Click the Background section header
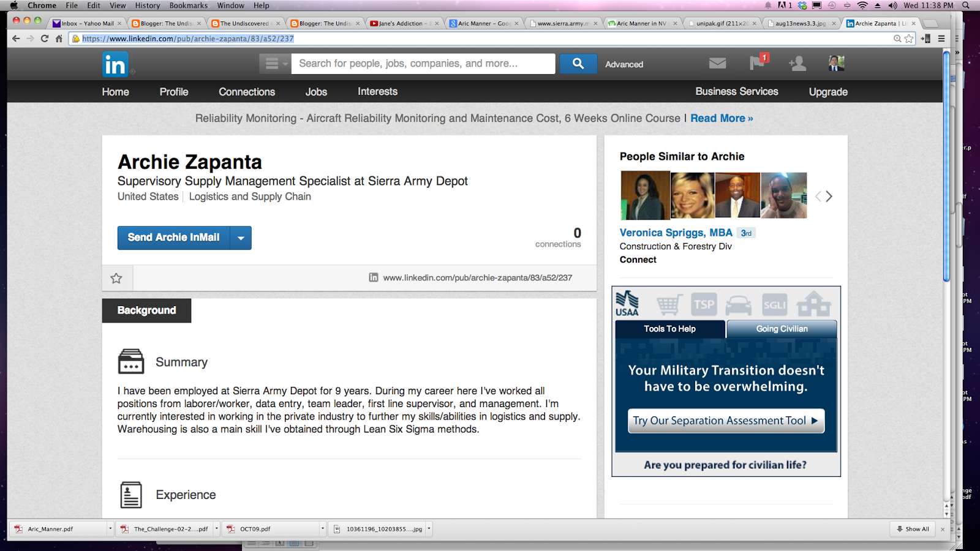Image resolution: width=980 pixels, height=551 pixels. coord(146,310)
